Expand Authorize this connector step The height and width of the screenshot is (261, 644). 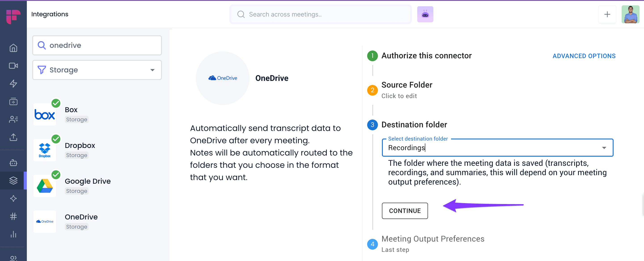[x=426, y=55]
